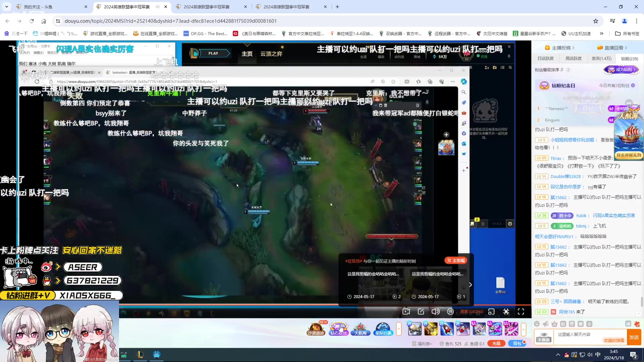
Task: Open 直播回看 replay link
Action: (612, 48)
